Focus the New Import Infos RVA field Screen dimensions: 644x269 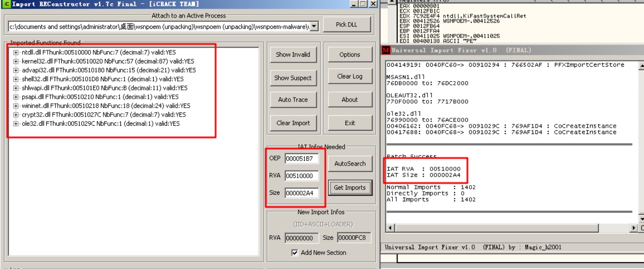tap(301, 238)
